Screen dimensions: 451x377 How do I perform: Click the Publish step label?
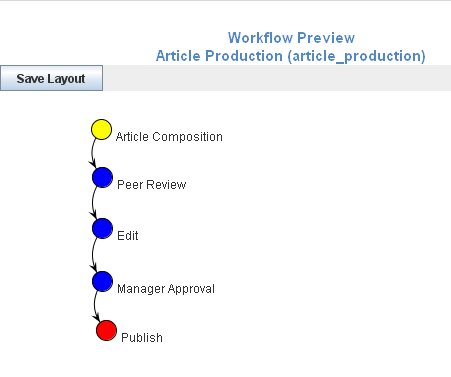pyautogui.click(x=142, y=337)
